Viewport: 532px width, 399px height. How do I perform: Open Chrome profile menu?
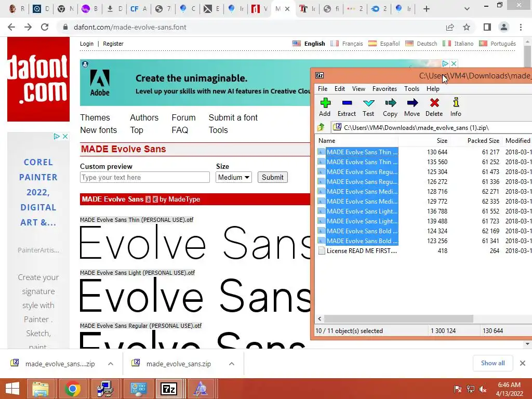504,27
